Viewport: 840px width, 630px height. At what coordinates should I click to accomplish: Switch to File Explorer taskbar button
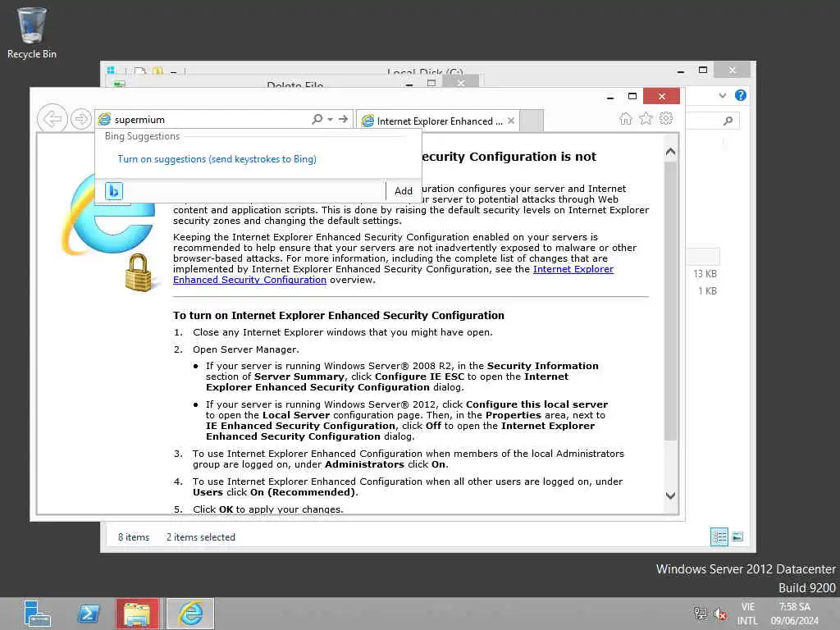(138, 614)
